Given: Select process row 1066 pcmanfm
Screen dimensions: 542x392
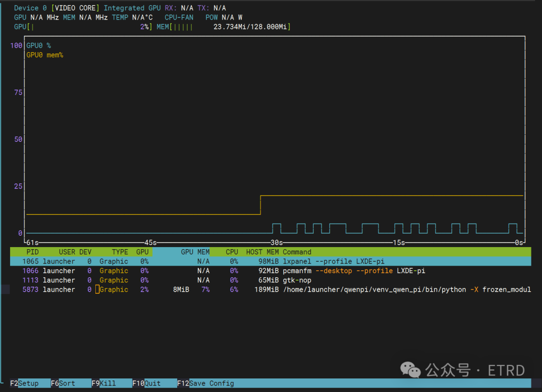Looking at the screenshot, I should pos(270,271).
